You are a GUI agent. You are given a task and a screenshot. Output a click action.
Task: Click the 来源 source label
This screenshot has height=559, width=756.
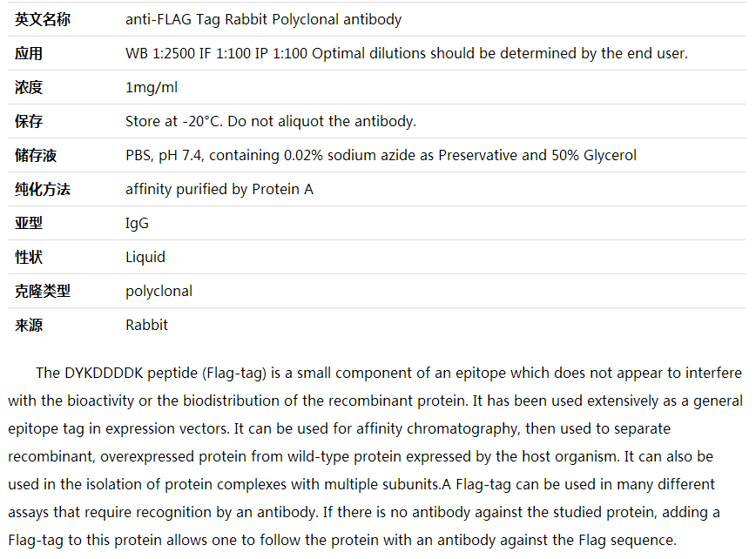point(29,326)
